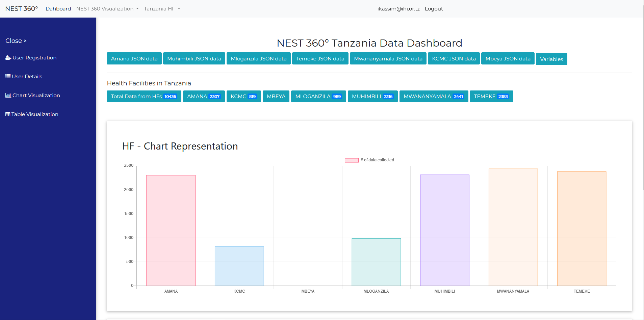
Task: Expand the NEST 360 Visualization dropdown
Action: click(107, 9)
